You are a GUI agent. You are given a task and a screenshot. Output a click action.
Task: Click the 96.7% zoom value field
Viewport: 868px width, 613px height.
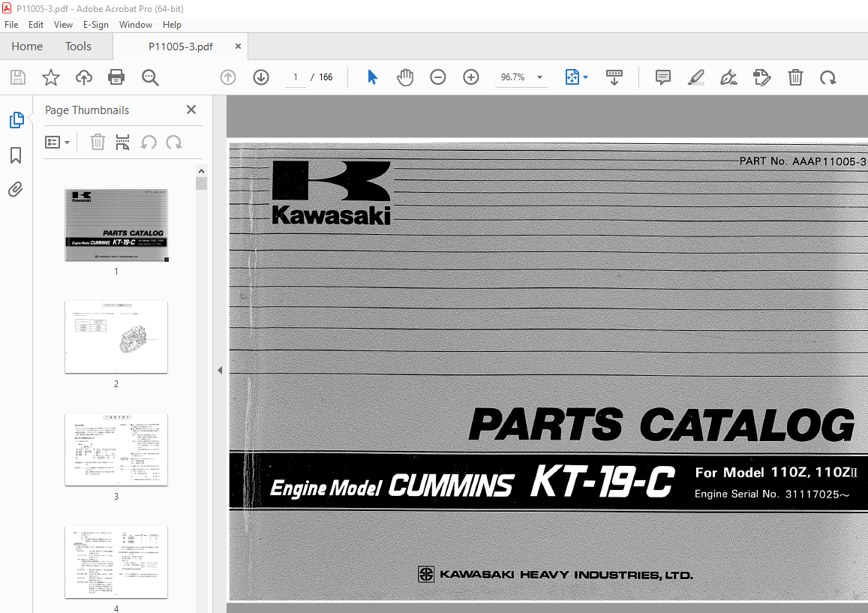click(x=512, y=77)
